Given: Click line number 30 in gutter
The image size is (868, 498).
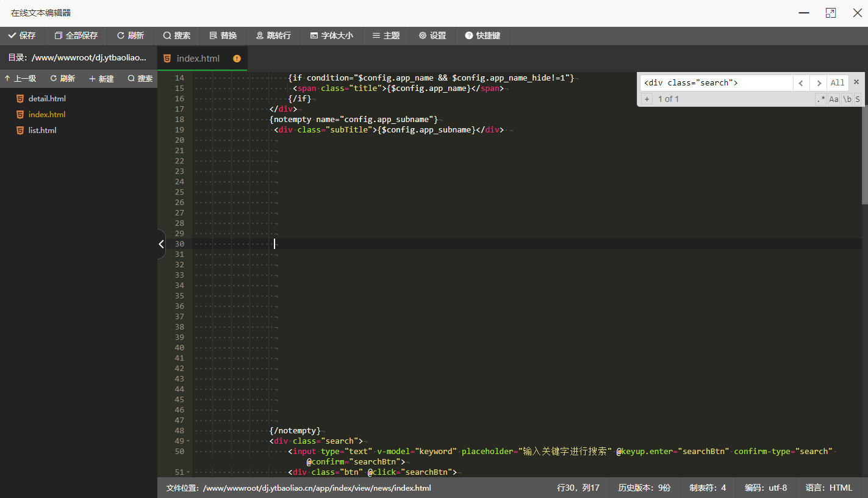Looking at the screenshot, I should tap(179, 244).
